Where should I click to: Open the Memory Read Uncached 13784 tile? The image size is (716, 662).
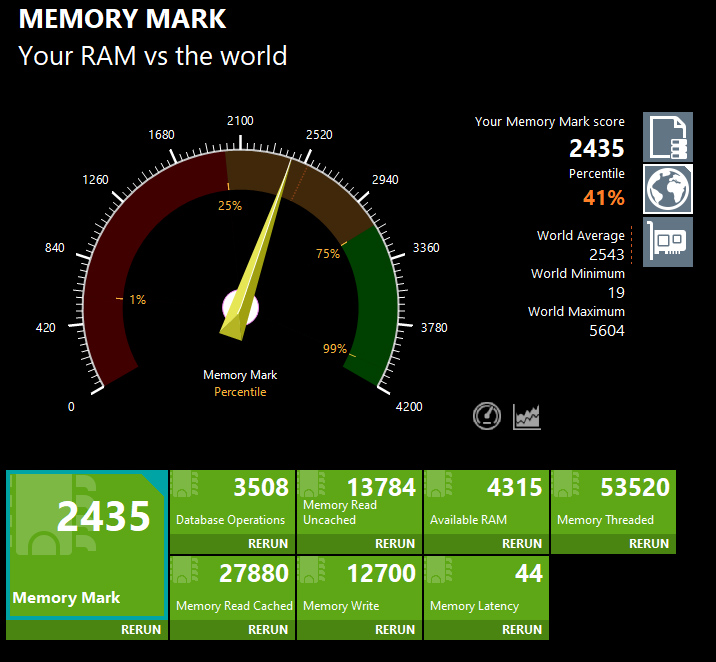[x=359, y=502]
